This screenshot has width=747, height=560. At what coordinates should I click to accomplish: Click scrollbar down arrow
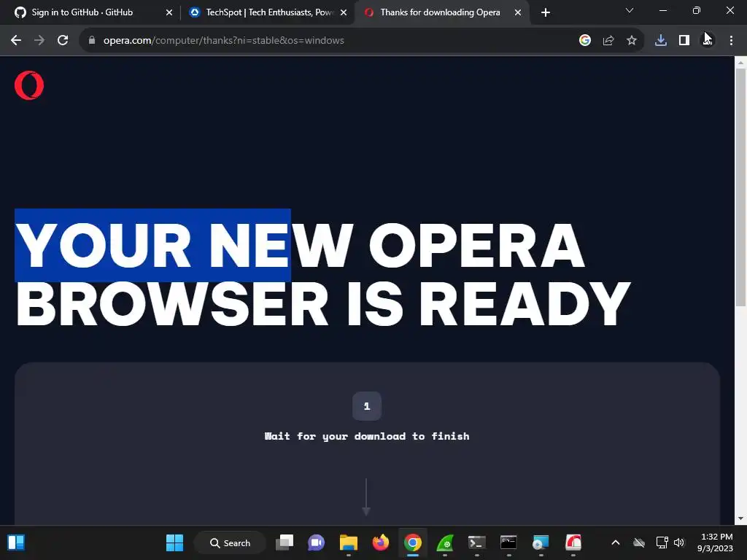(x=741, y=518)
